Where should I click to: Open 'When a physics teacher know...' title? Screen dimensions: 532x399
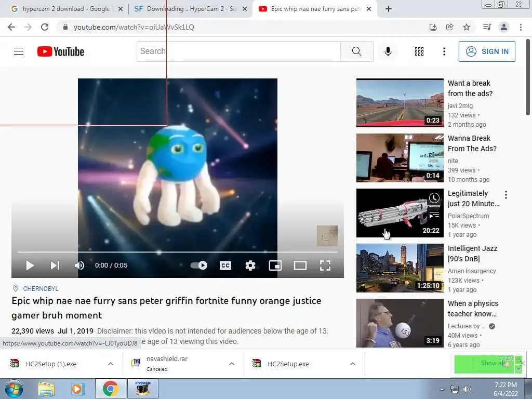point(473,309)
